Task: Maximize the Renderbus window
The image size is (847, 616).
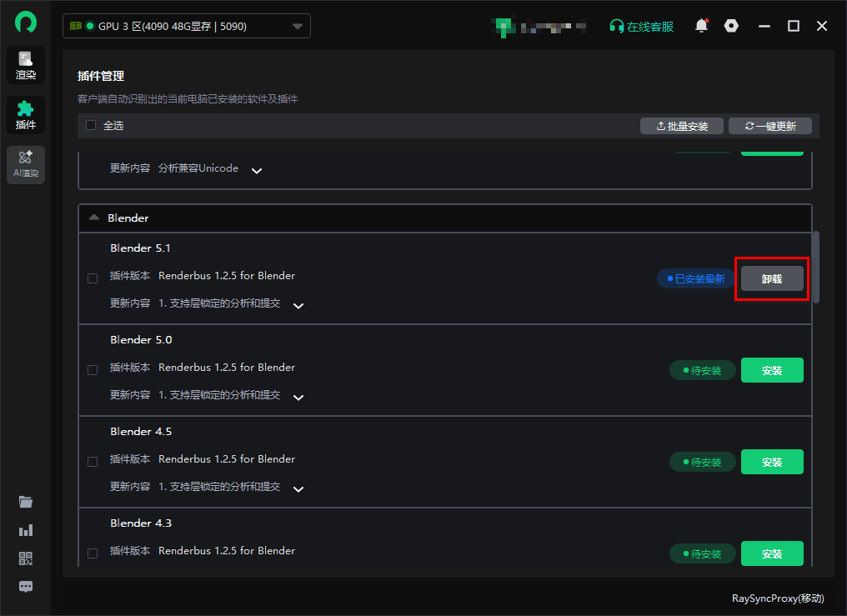Action: pos(794,26)
